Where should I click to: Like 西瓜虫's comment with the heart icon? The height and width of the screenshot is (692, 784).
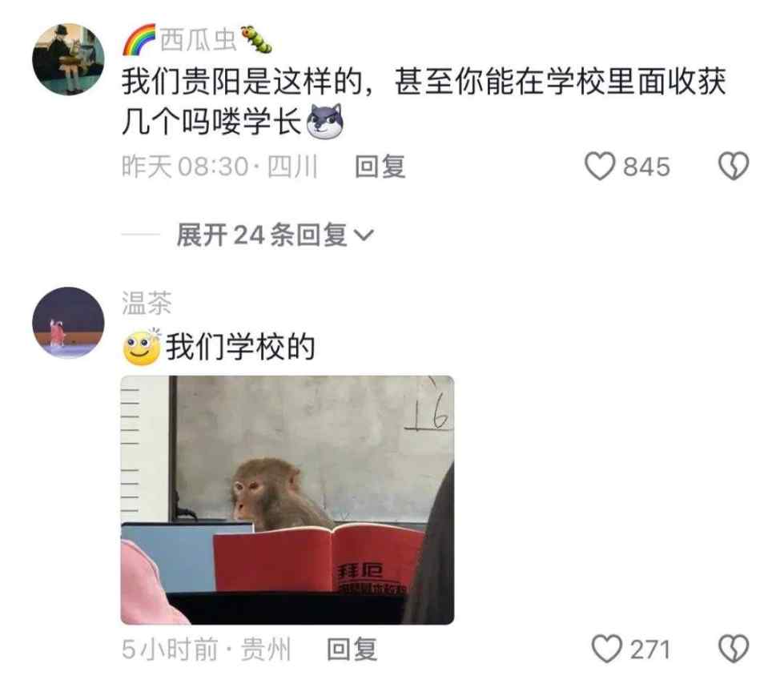[600, 166]
